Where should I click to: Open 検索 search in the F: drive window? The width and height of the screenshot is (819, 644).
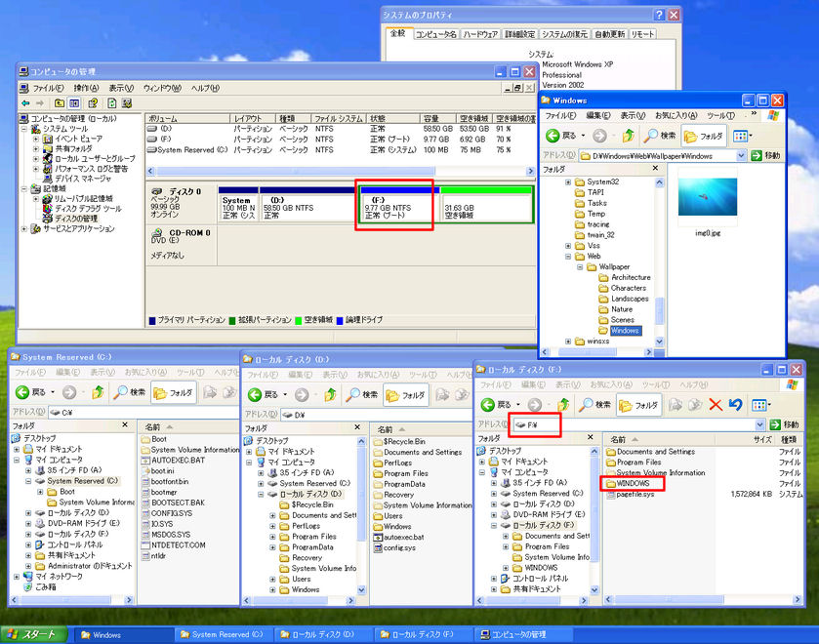594,405
